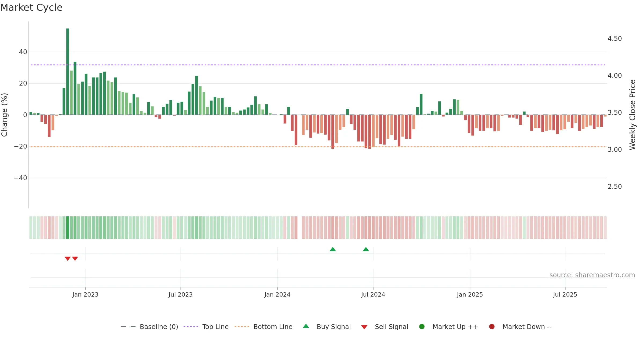Image resolution: width=644 pixels, height=362 pixels.
Task: Toggle the Sell Signal legend entry
Action: [x=385, y=327]
